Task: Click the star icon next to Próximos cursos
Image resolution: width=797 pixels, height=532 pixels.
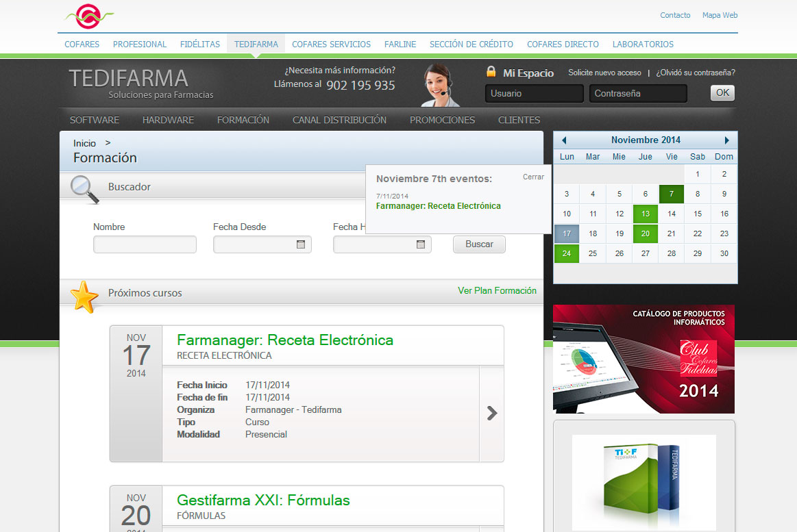Action: coord(84,294)
